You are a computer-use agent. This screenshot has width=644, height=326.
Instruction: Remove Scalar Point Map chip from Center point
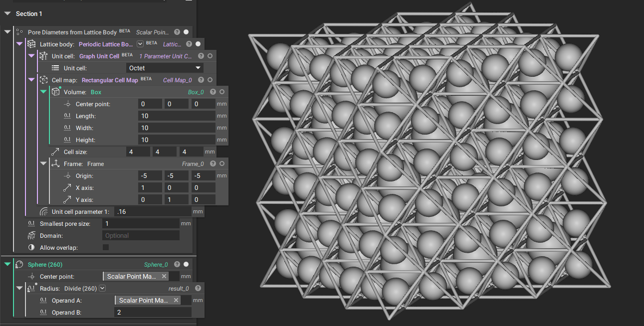coord(164,276)
